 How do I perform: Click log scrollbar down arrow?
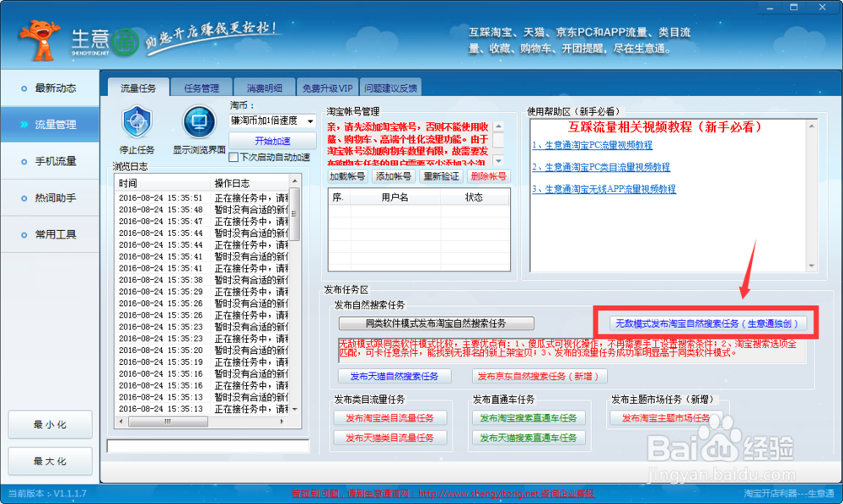[294, 410]
